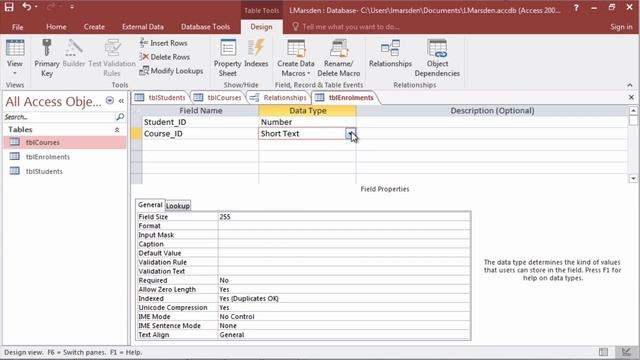Viewport: 640px width, 360px height.
Task: Select tblCourses in the navigation pane
Action: pos(64,142)
